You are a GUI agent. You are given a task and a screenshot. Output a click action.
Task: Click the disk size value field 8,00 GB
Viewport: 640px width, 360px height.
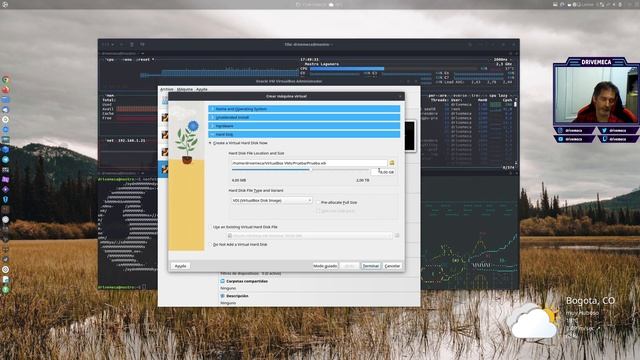[384, 172]
